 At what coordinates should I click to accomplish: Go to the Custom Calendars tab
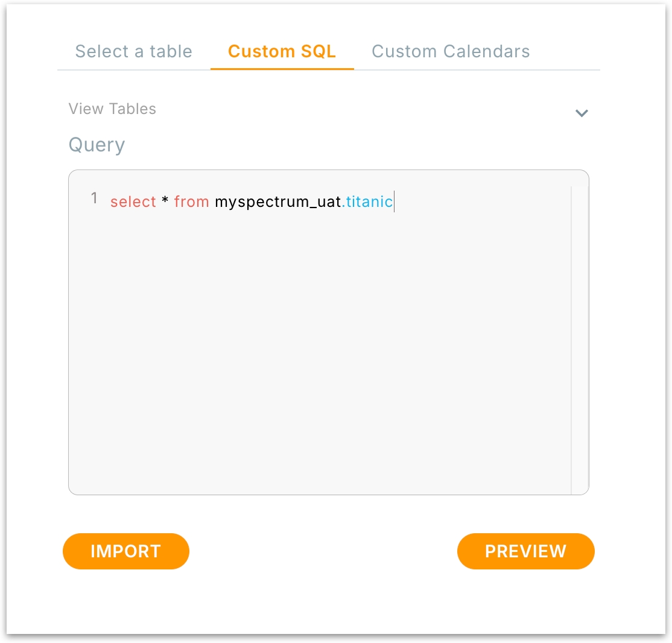pyautogui.click(x=451, y=51)
